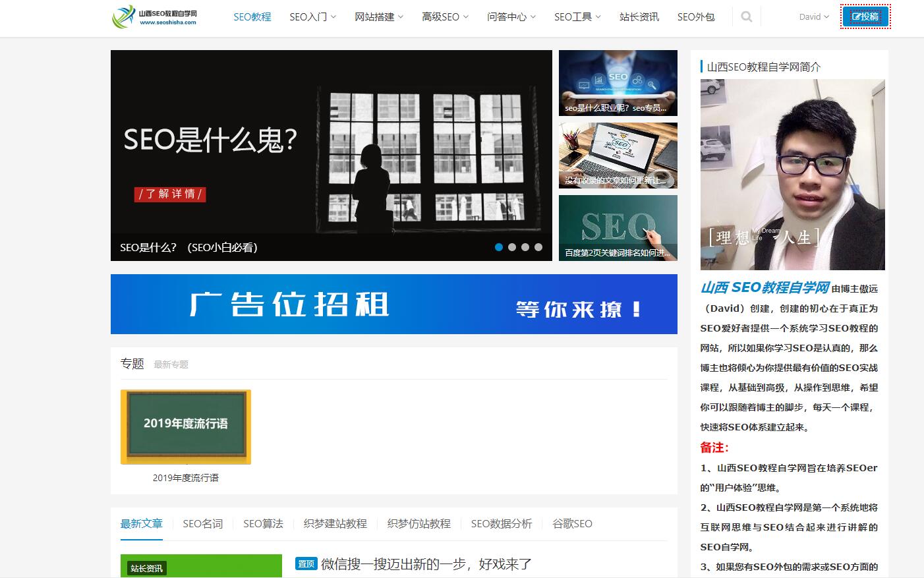Click the 山西SEO教程自学网 blue sidebar heading link
The image size is (924, 578).
(765, 288)
